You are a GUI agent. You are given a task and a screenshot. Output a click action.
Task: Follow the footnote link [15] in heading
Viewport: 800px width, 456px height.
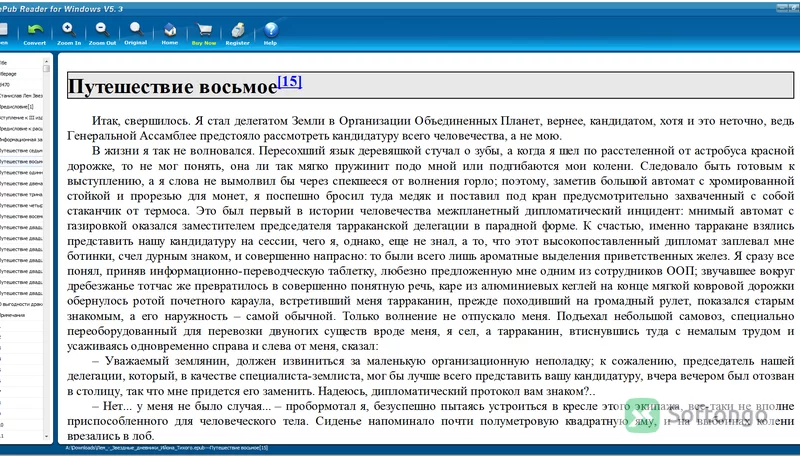point(290,82)
